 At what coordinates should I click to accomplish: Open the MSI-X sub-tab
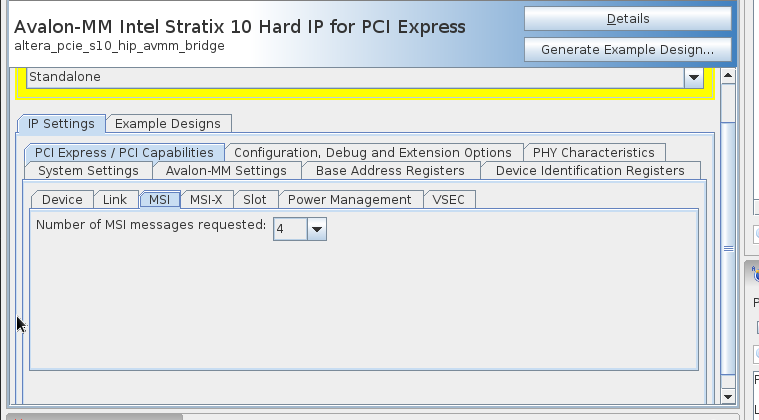coord(206,200)
